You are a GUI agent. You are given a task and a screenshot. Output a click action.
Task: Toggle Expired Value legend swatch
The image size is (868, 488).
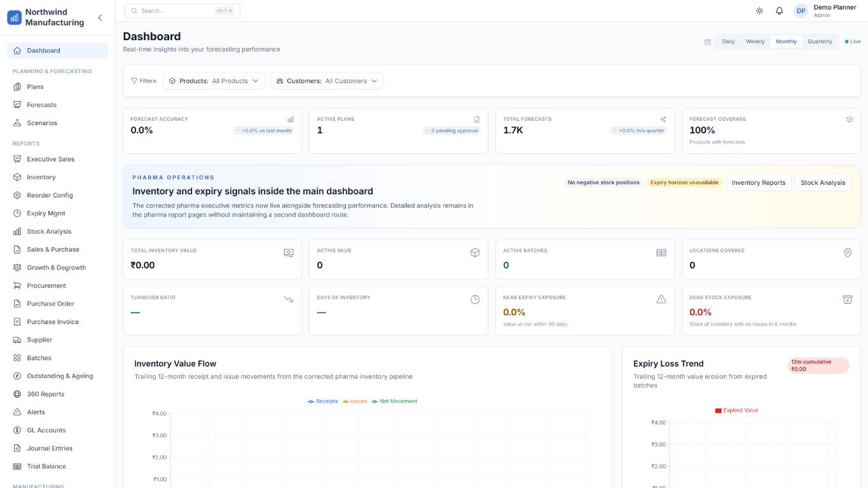click(x=719, y=410)
